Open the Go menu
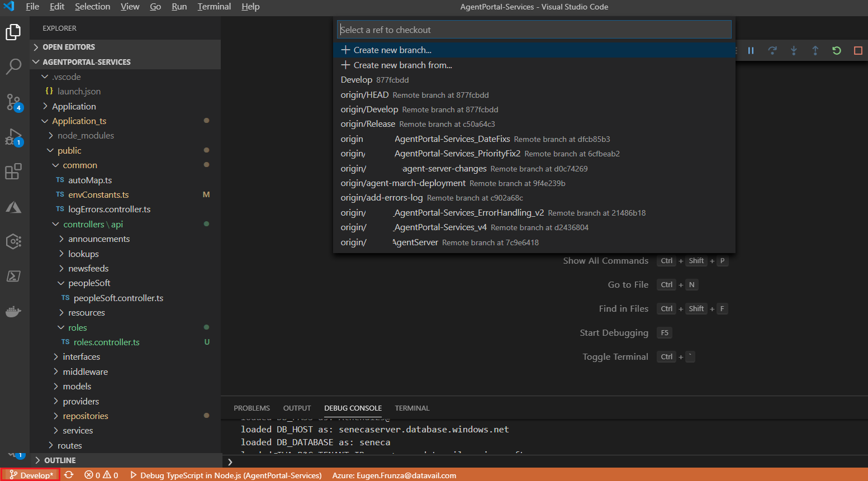Image resolution: width=868 pixels, height=481 pixels. click(155, 7)
